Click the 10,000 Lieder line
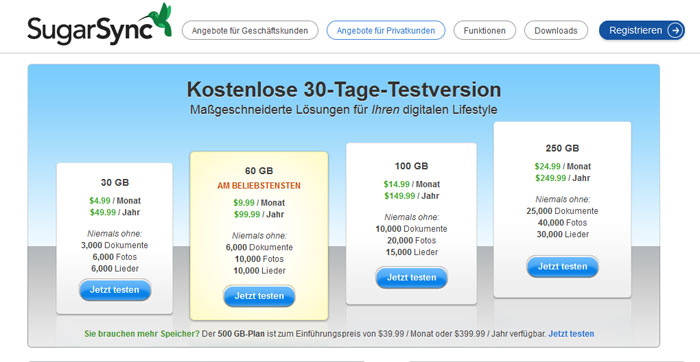This screenshot has height=362, width=700. pos(259,270)
